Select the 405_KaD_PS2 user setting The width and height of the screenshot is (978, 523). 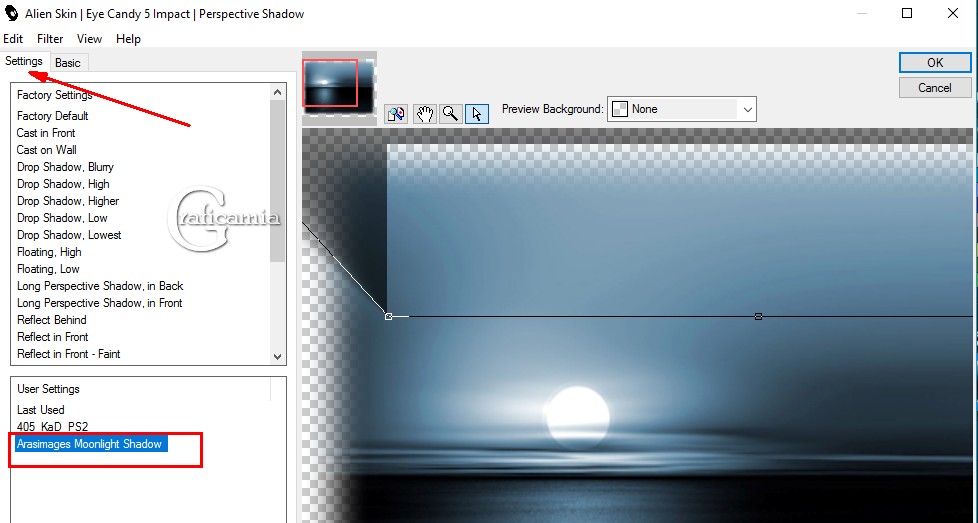[52, 427]
